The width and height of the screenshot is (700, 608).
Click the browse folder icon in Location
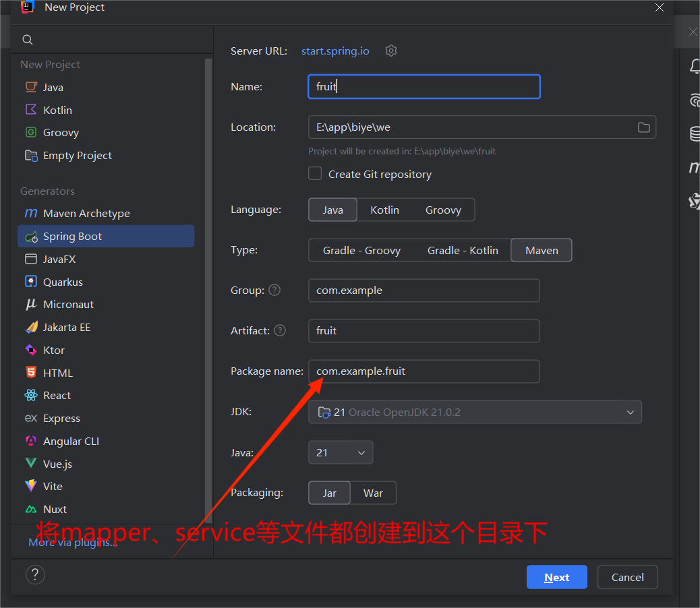point(643,127)
